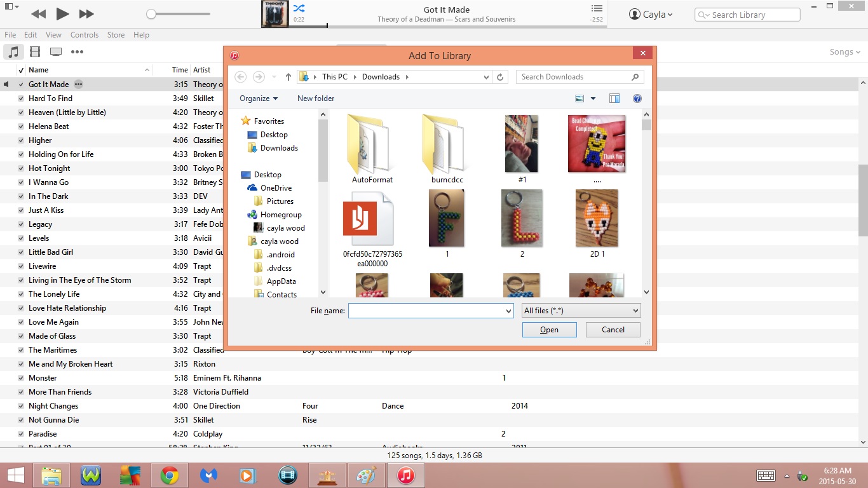Screen dimensions: 868x488
Task: Open the View menu
Action: point(54,35)
